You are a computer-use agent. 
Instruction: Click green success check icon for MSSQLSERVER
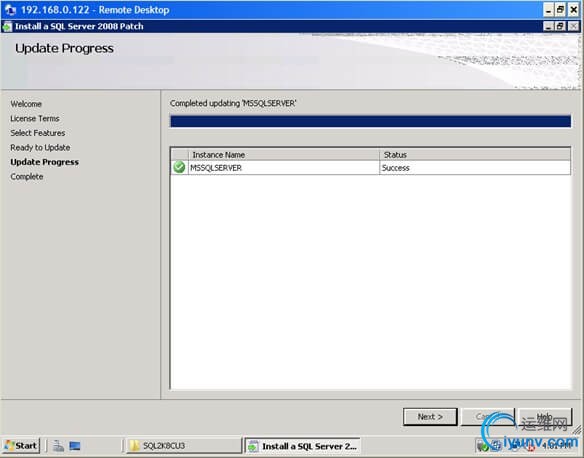point(179,167)
